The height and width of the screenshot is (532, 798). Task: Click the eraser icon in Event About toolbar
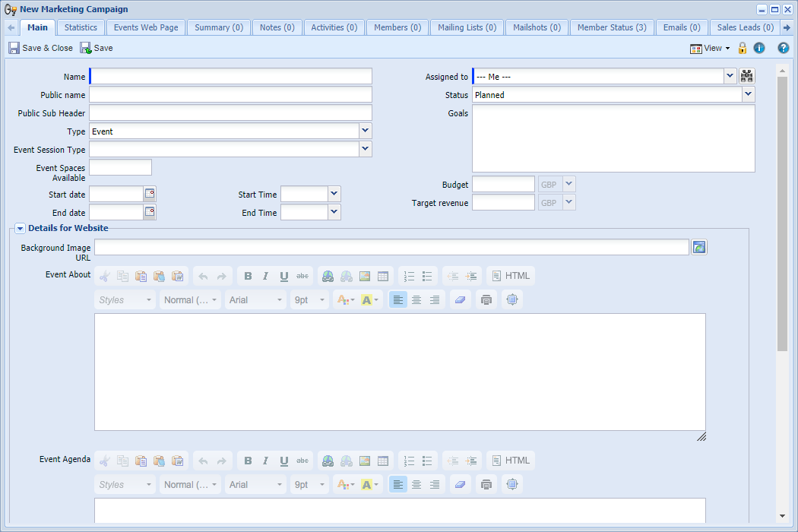460,300
